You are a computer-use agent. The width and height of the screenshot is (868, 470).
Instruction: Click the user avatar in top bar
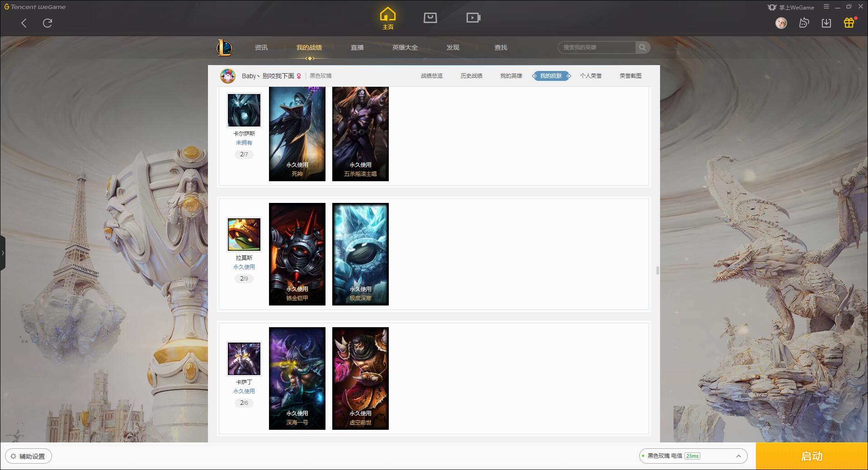[x=781, y=23]
